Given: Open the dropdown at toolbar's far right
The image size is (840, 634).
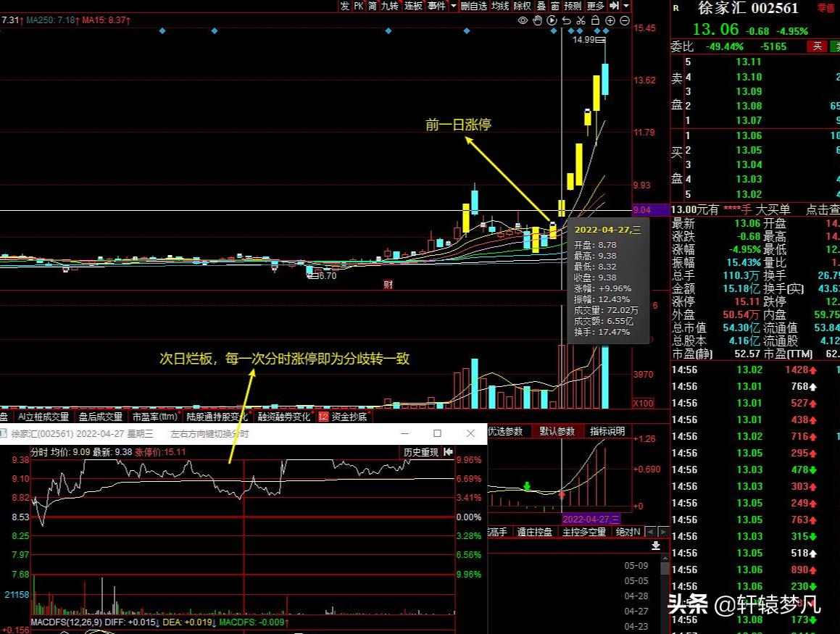Looking at the screenshot, I should pos(626,6).
